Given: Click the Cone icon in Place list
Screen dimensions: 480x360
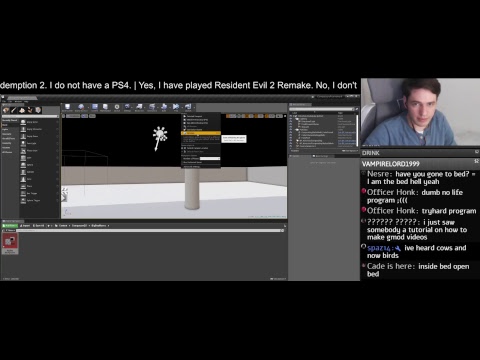Looking at the screenshot, I should point(23,179).
